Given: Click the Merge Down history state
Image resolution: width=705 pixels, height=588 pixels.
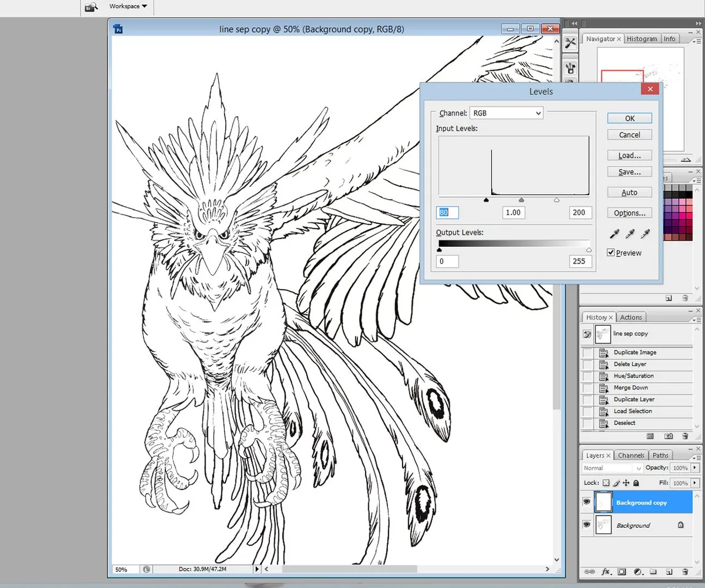Looking at the screenshot, I should pyautogui.click(x=637, y=388).
